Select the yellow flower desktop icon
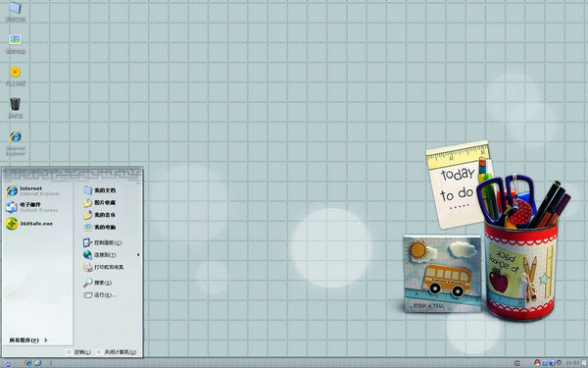The height and width of the screenshot is (368, 588). click(x=16, y=76)
